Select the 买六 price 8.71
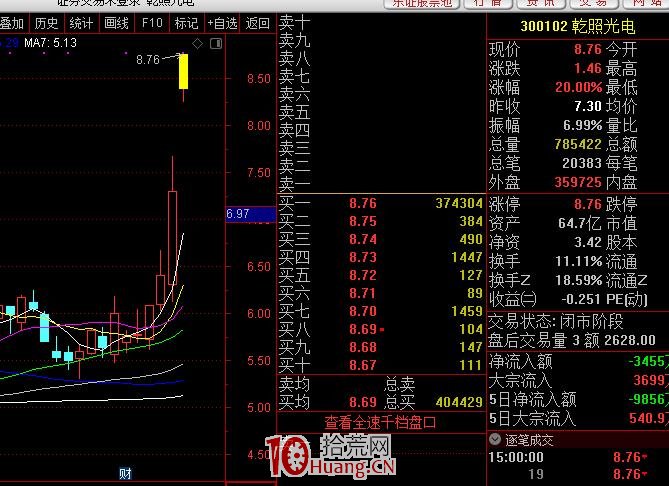Viewport: 669px width, 486px height. point(363,293)
